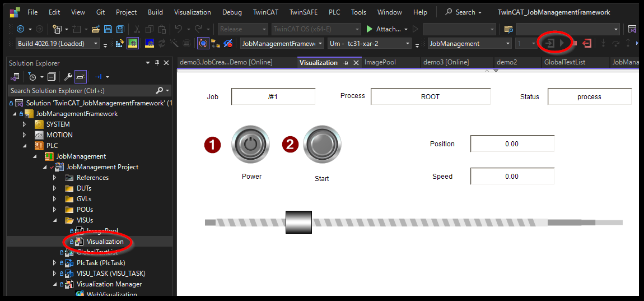Screen dimensions: 644x301
Task: Click the pending changes filter clock icon
Action: tap(32, 77)
